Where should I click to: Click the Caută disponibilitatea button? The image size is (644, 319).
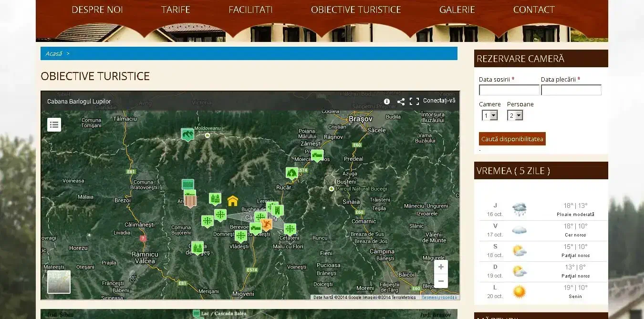click(x=512, y=139)
